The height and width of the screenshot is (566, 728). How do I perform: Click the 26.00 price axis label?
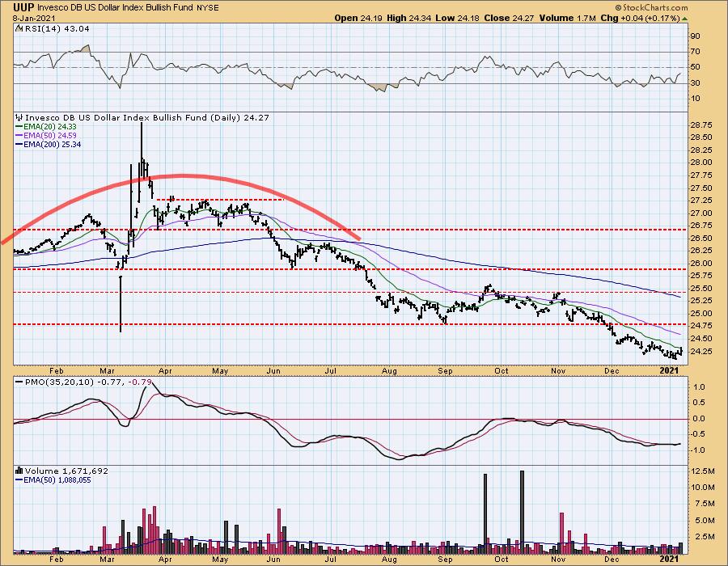pos(701,264)
